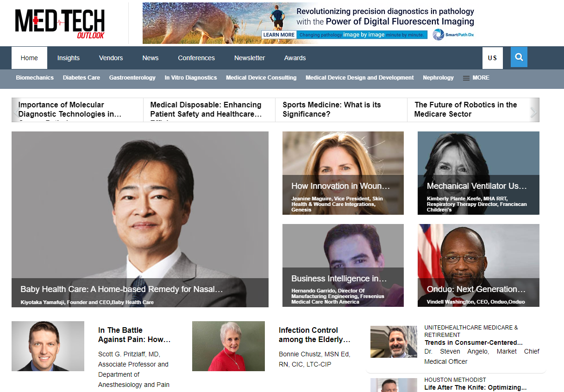Viewport: 564px width, 392px height.
Task: Read Sports Medicine: What is its Significance article
Action: click(x=332, y=109)
